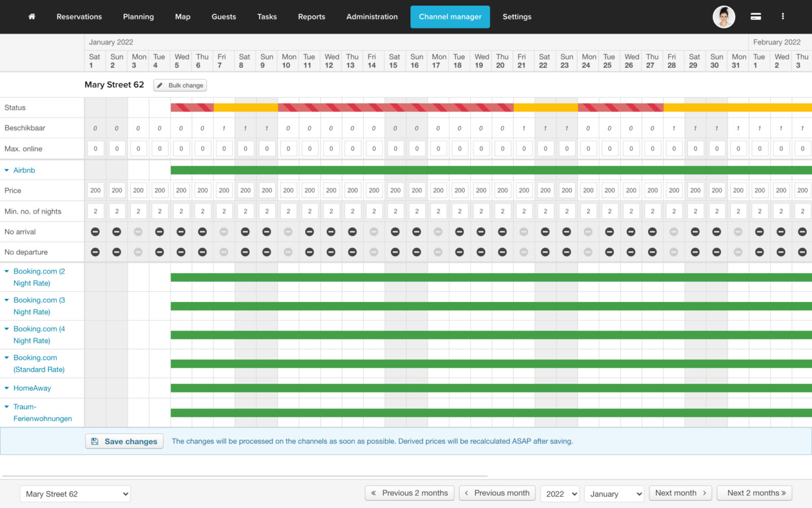Go to the home icon in navbar
The image size is (812, 508).
point(31,17)
